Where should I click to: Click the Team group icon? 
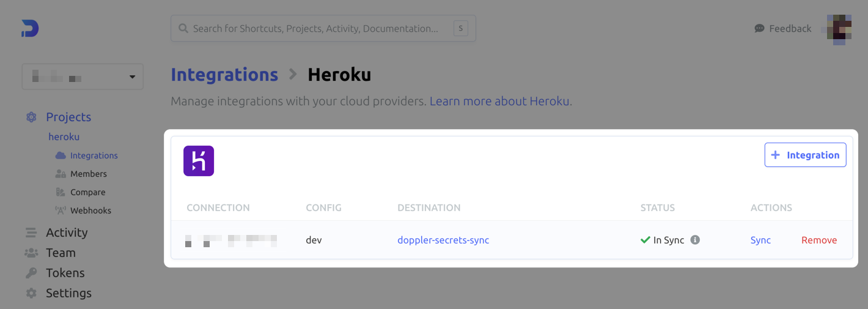click(31, 253)
